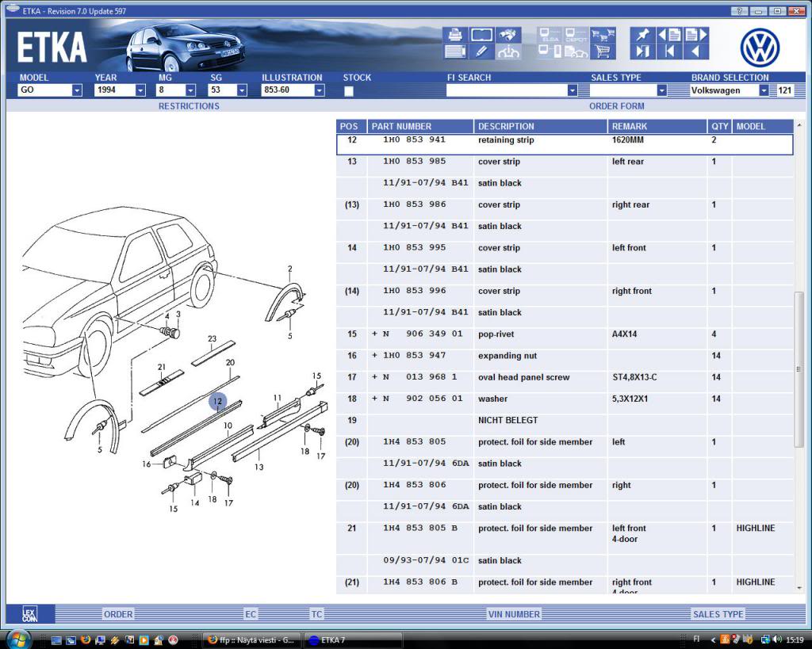Select part row 1H0 853 941 retaining strip
Viewport: 812px width, 649px height.
pyautogui.click(x=565, y=144)
